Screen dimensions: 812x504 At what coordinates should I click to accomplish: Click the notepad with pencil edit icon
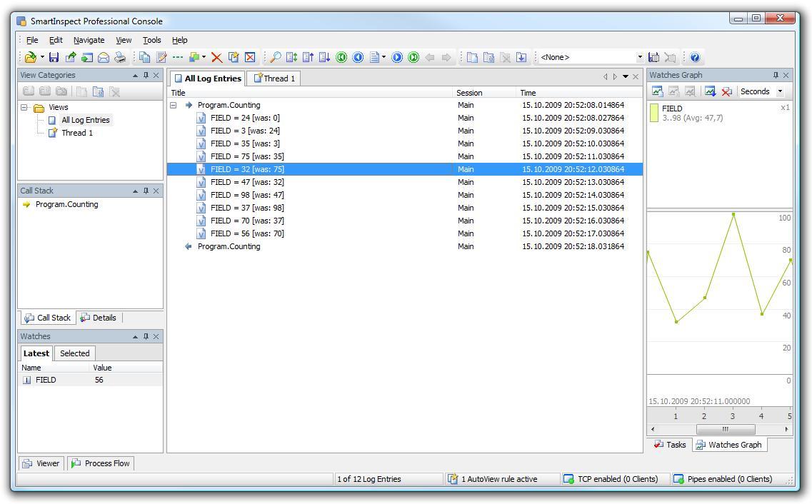click(161, 57)
